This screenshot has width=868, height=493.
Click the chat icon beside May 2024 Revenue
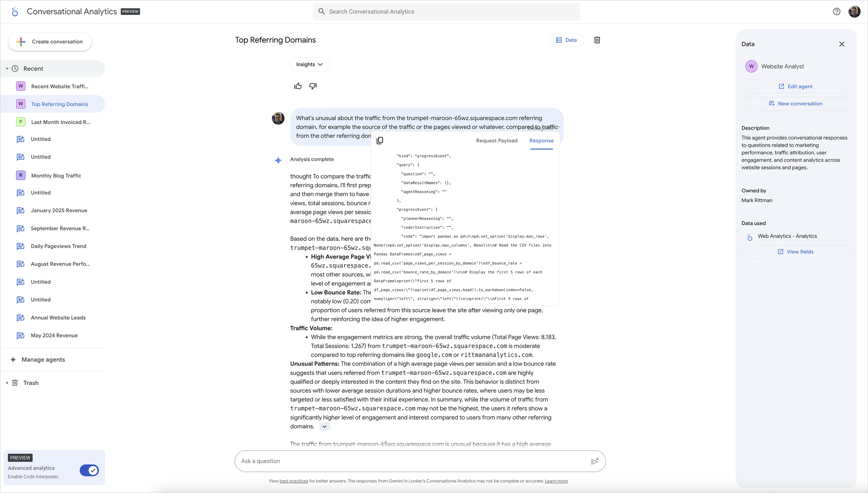tap(20, 335)
